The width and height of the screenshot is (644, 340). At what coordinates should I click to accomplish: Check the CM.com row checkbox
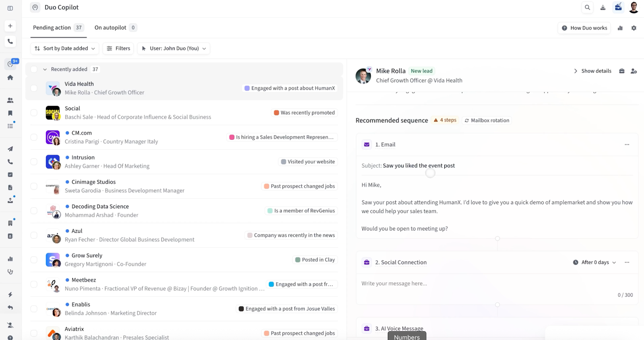tap(34, 137)
